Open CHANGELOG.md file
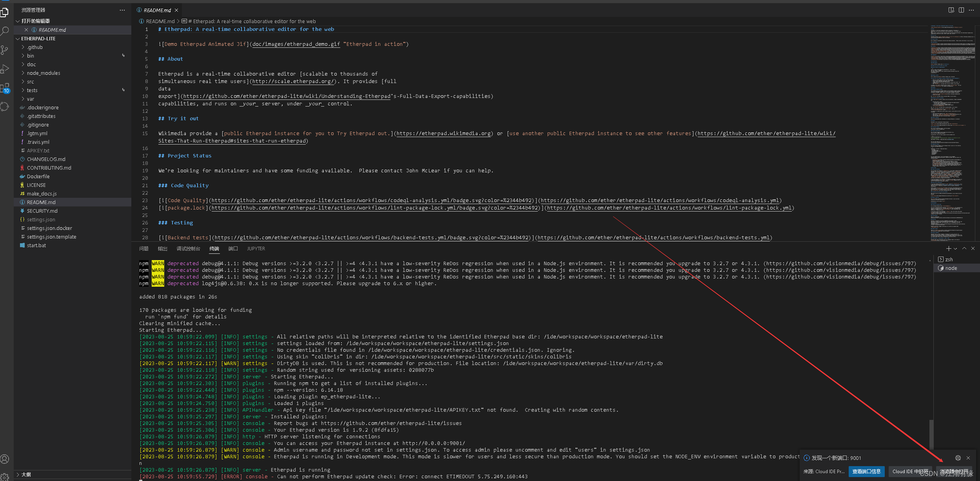980x481 pixels. tap(73, 159)
